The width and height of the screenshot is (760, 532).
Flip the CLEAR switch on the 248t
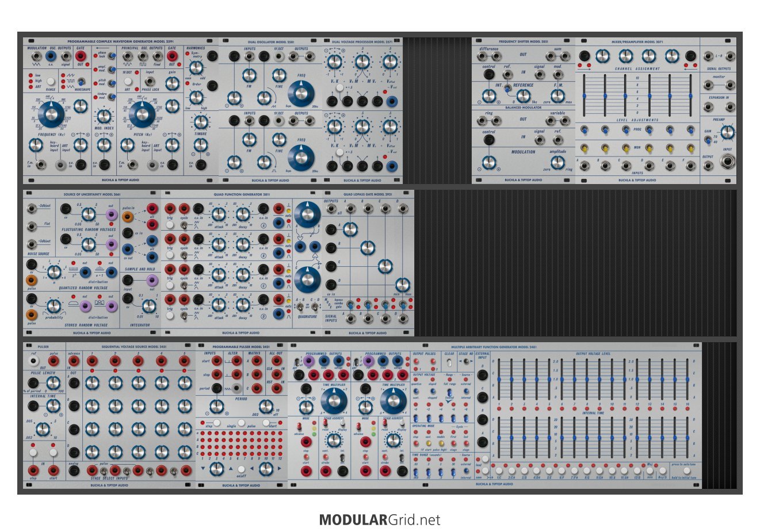pos(449,362)
